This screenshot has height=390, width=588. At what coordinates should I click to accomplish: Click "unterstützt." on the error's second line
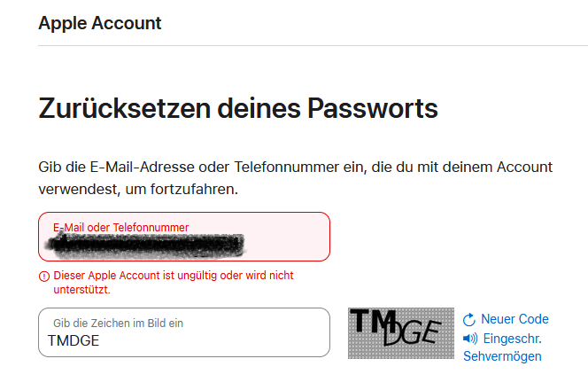click(81, 289)
